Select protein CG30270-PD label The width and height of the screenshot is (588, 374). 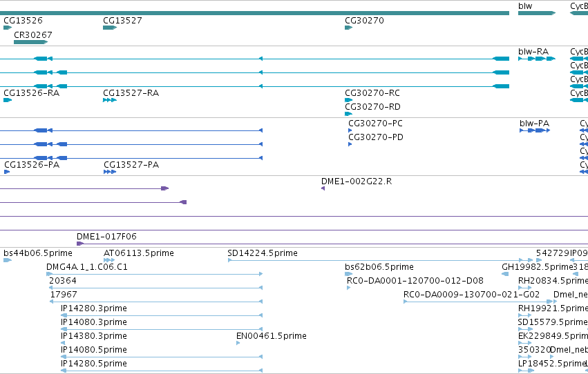click(376, 137)
